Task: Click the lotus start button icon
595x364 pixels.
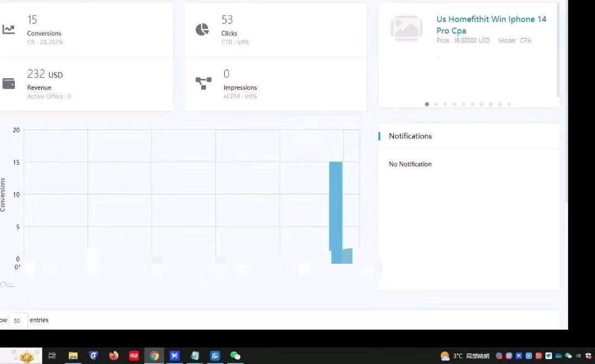Action: coord(26,356)
